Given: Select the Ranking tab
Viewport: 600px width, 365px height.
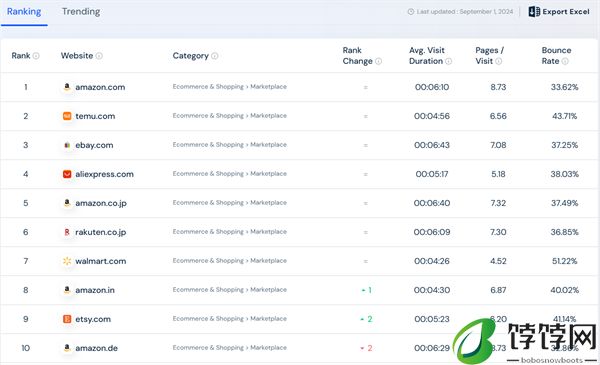Looking at the screenshot, I should (24, 11).
